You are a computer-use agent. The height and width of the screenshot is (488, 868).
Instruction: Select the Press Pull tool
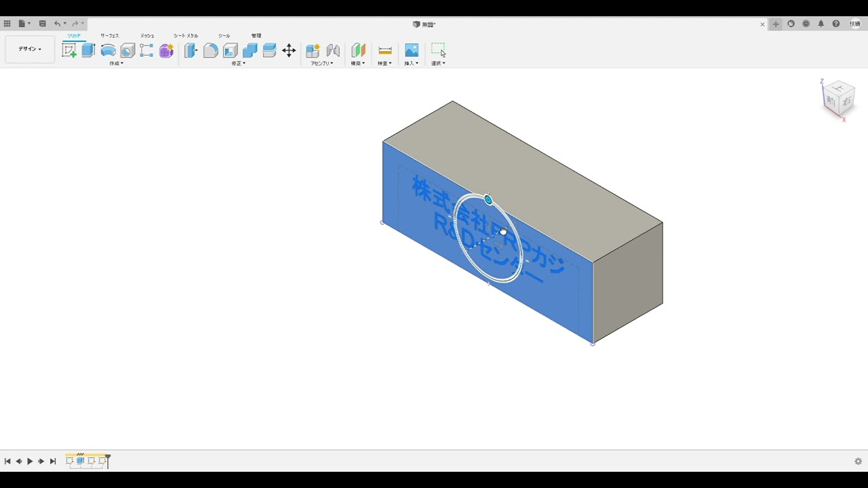[x=191, y=50]
